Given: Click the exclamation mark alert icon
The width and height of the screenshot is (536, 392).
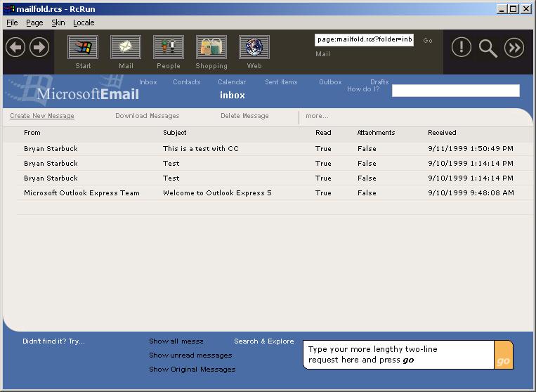Looking at the screenshot, I should (462, 47).
